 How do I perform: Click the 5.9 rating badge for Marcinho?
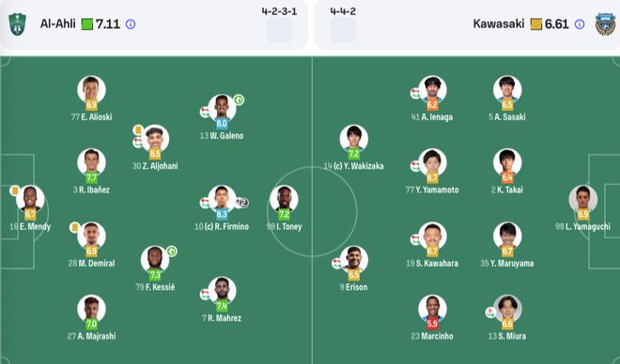[x=432, y=324]
